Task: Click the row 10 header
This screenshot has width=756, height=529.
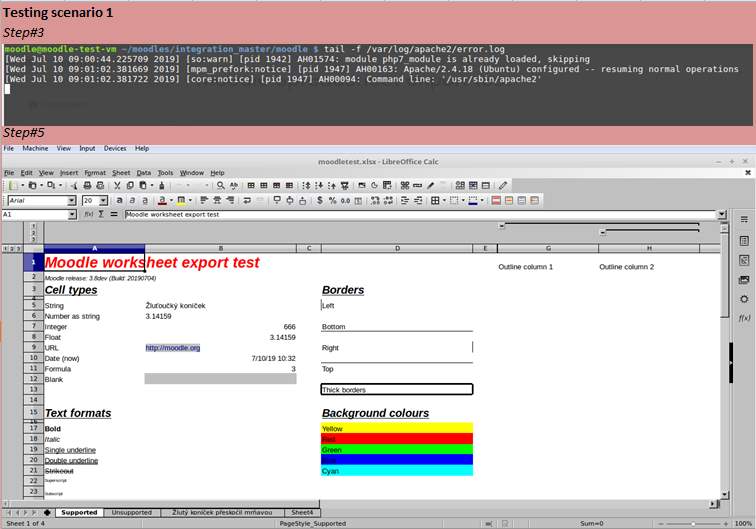Action: click(x=33, y=358)
